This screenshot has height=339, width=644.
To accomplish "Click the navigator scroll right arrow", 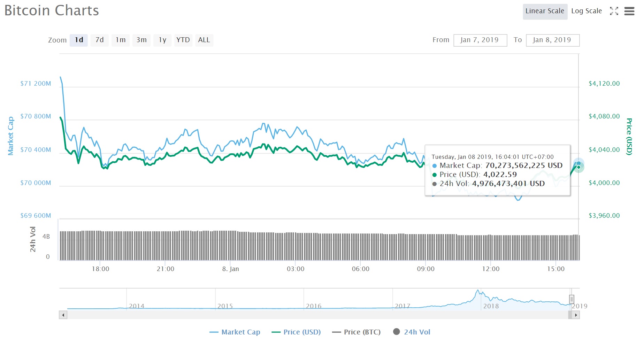I will pos(576,315).
